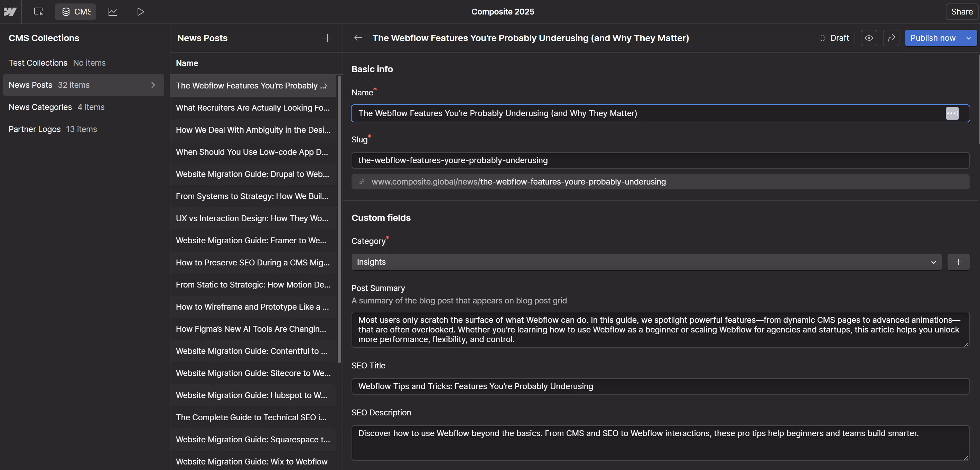The image size is (980, 470).
Task: Open the Share button
Action: tap(961, 11)
